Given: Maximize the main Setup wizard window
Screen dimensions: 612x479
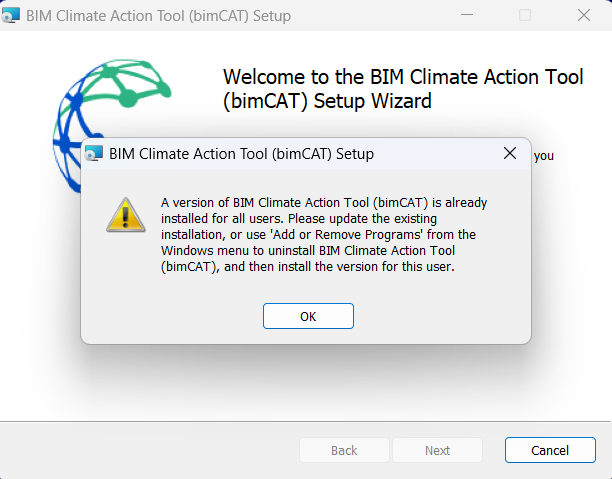Looking at the screenshot, I should click(525, 15).
